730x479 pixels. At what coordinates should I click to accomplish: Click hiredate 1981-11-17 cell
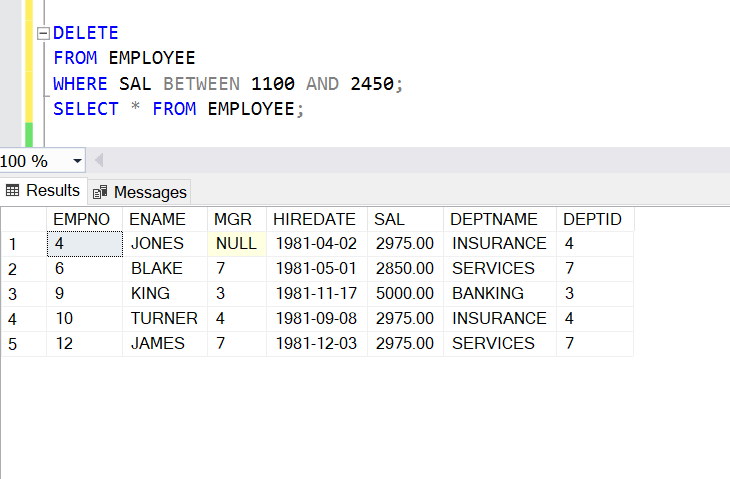coord(317,294)
